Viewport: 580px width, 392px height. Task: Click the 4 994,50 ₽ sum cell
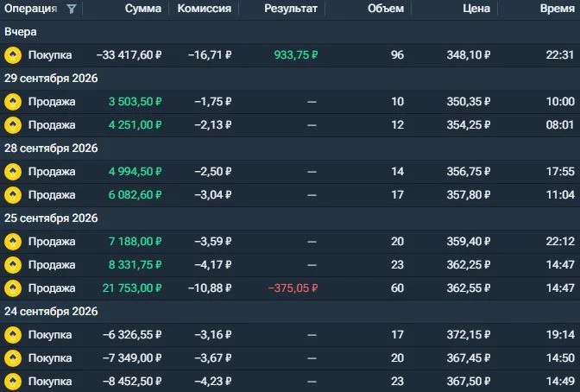pyautogui.click(x=135, y=172)
